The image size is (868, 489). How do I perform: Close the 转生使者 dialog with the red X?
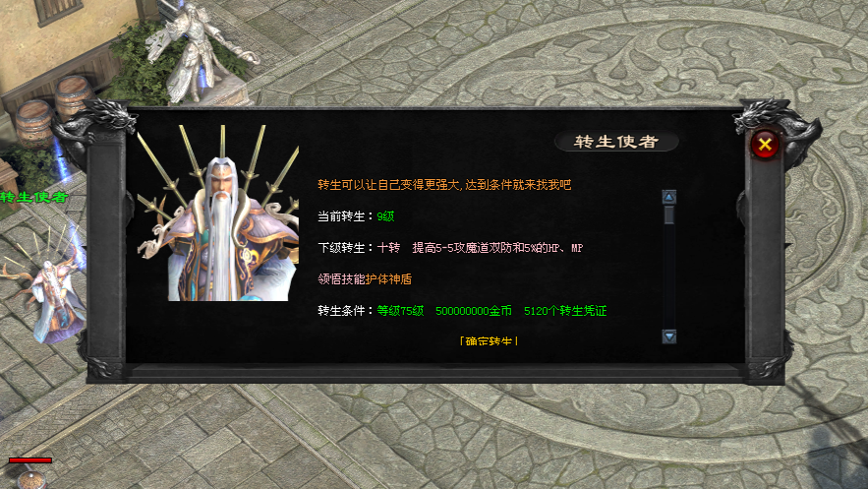(765, 145)
